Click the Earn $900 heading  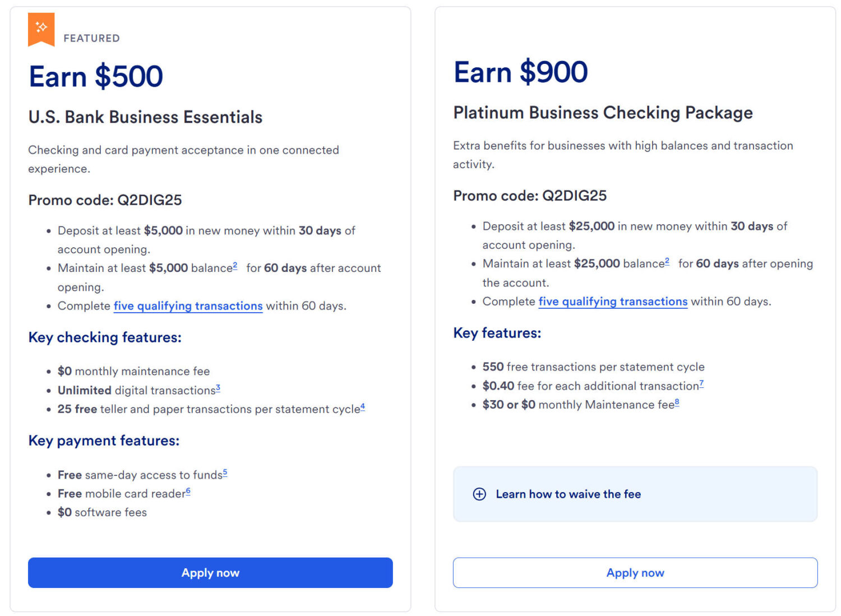520,72
